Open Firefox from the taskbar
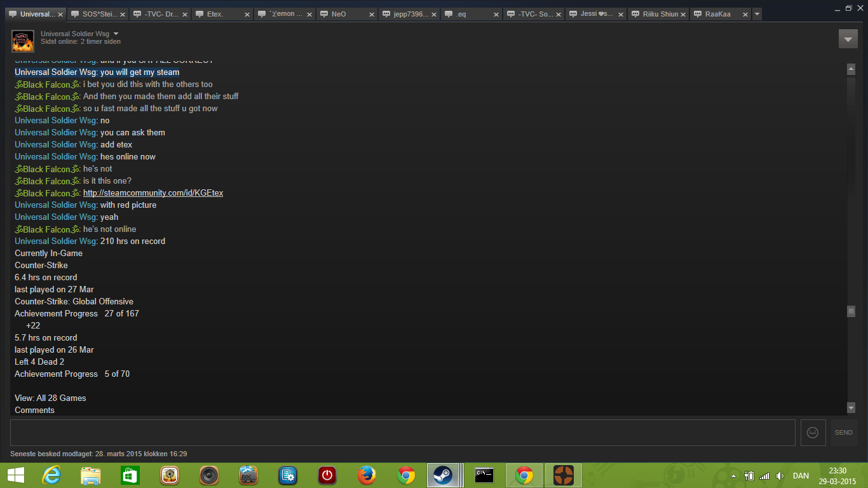The height and width of the screenshot is (488, 868). click(x=367, y=475)
